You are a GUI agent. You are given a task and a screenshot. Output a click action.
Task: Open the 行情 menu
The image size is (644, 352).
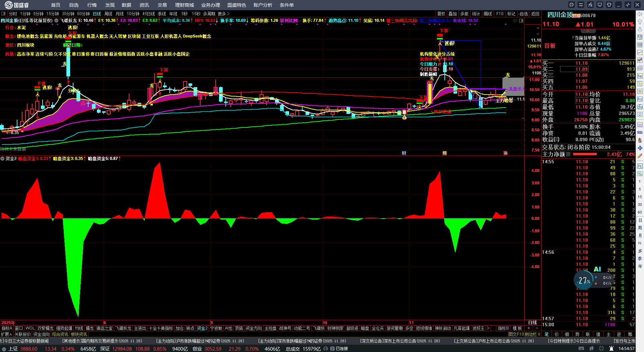92,5
